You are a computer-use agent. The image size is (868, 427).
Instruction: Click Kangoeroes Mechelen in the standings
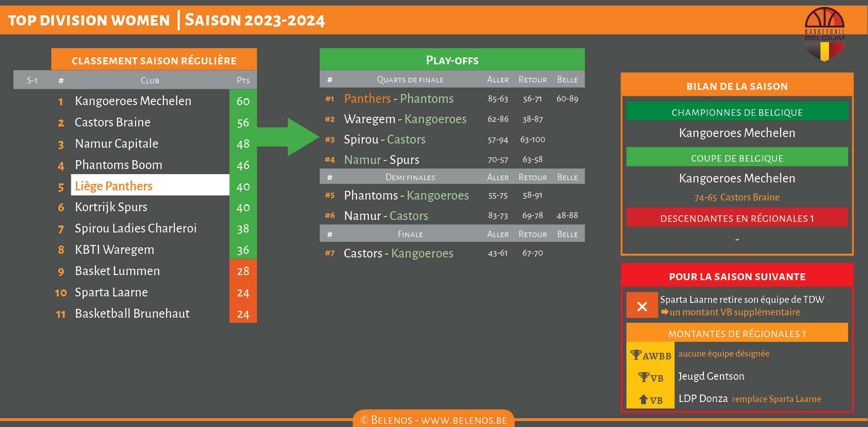[133, 101]
